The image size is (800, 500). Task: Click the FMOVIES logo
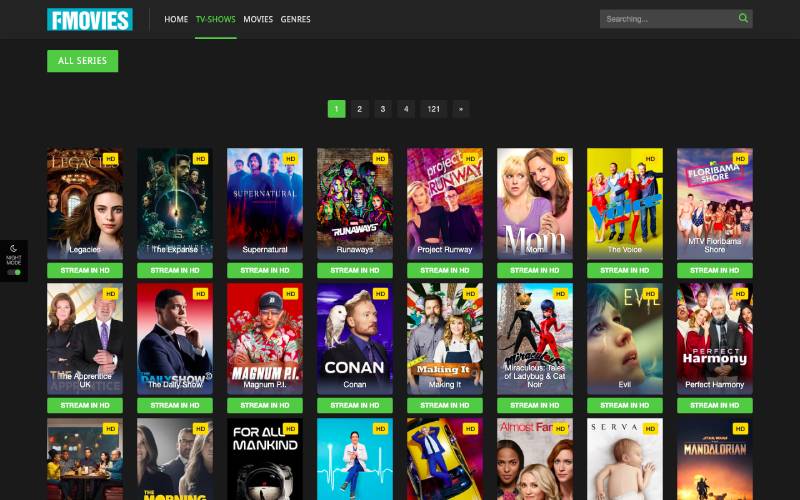90,19
